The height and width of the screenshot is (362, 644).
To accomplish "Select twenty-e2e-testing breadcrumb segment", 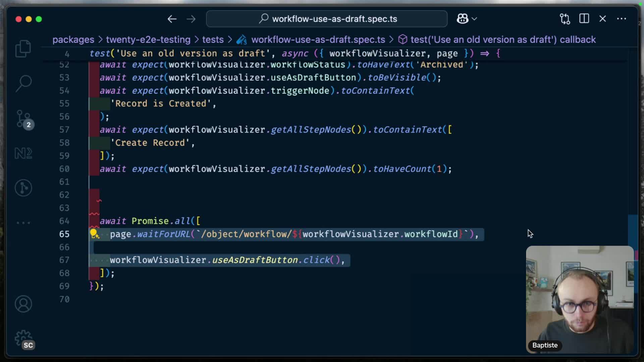I will pyautogui.click(x=148, y=40).
